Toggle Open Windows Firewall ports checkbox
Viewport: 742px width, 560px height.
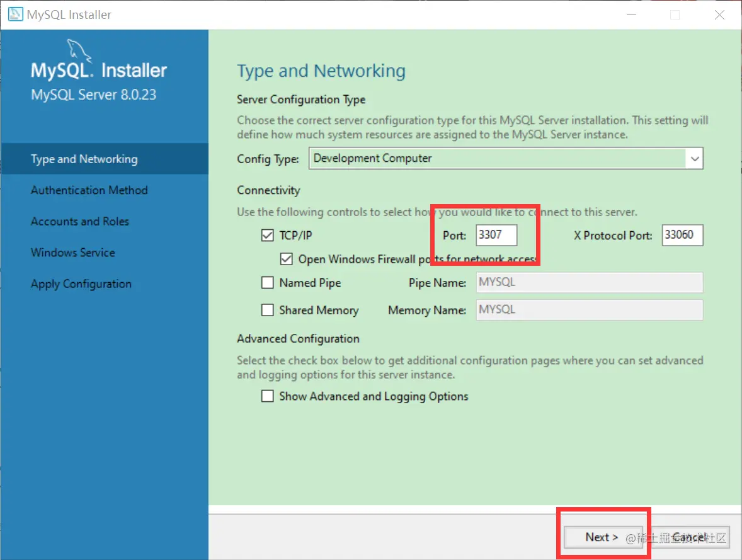[287, 259]
